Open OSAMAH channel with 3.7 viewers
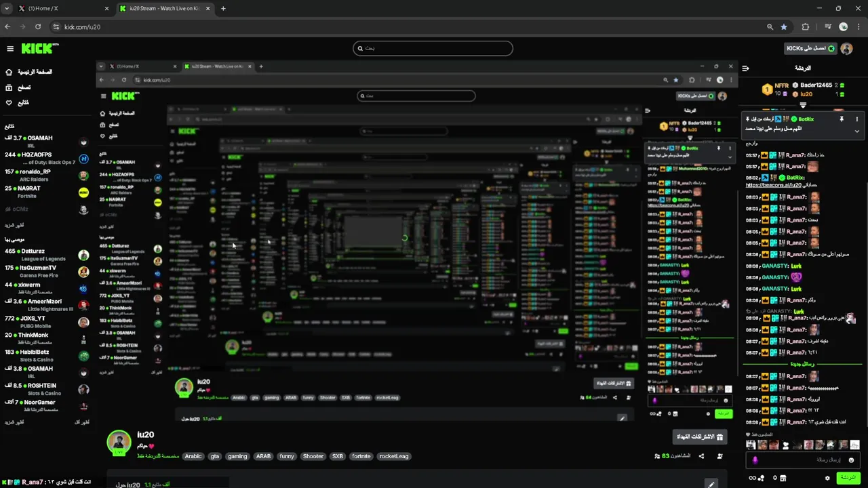868x488 pixels. (46, 142)
